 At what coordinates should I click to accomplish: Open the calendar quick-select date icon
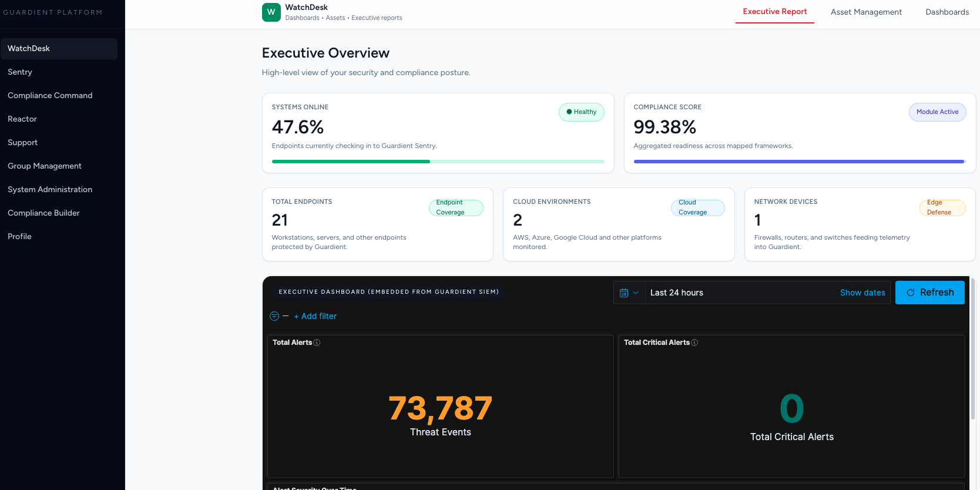point(624,293)
